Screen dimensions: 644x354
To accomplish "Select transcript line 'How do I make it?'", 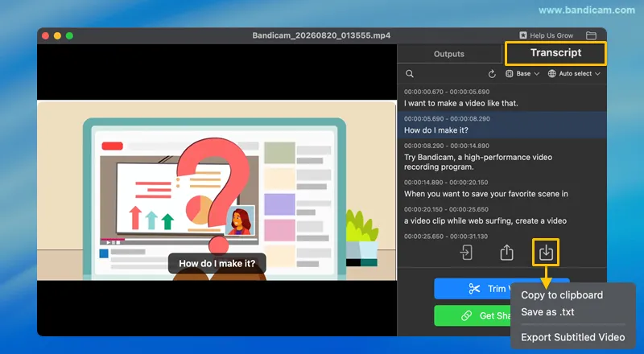I will tap(436, 130).
